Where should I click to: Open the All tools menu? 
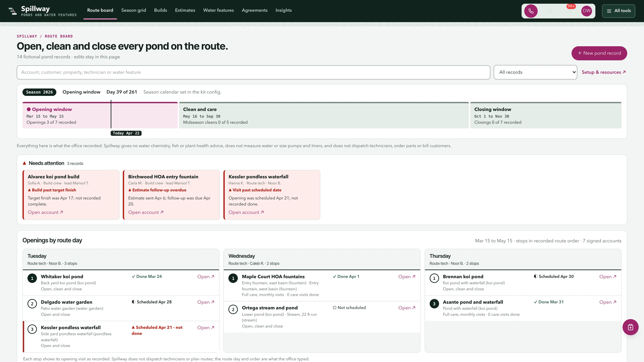click(x=619, y=11)
